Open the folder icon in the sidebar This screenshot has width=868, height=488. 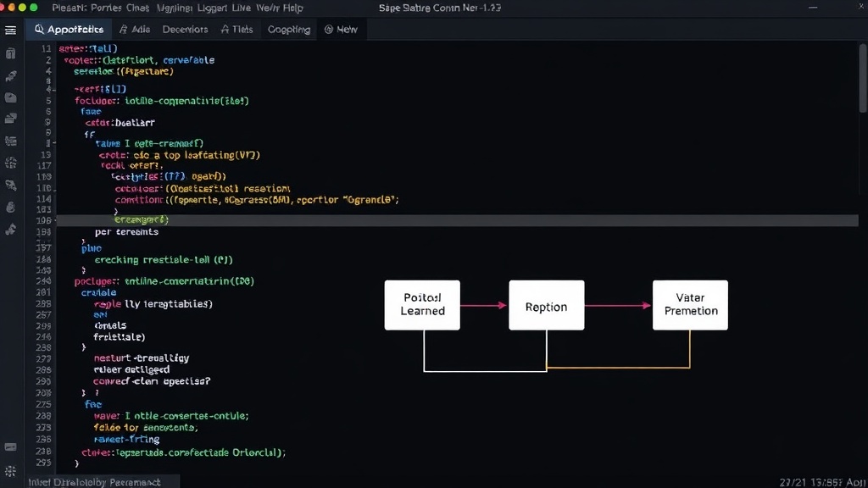10,98
